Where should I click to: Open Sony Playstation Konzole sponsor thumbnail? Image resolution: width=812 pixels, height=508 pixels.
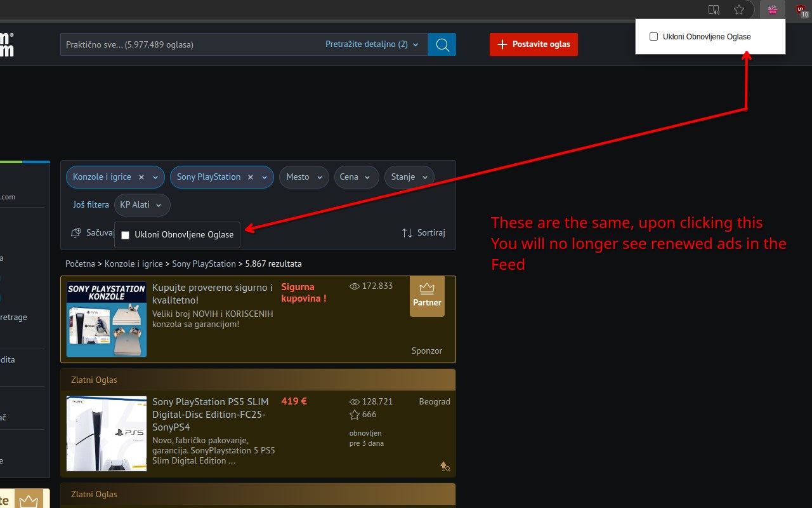click(107, 319)
